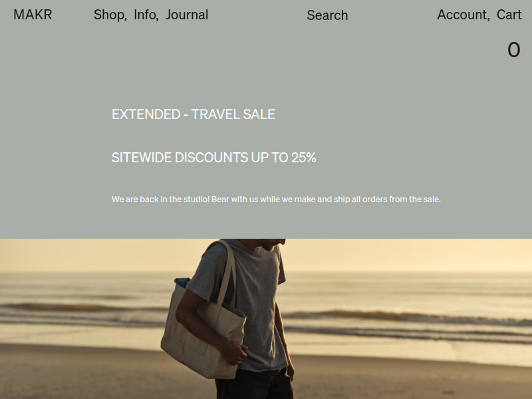The image size is (532, 399).
Task: Open the Cart
Action: (509, 15)
